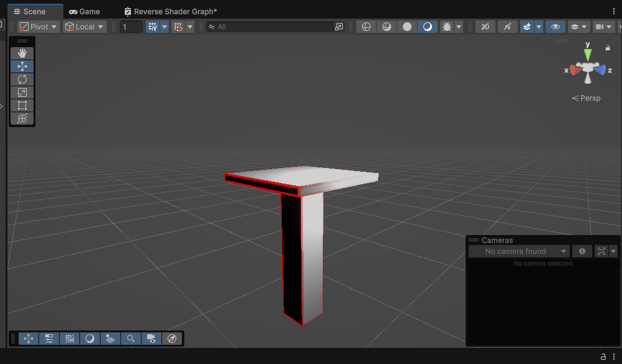
Task: Switch to the Rotate tool
Action: [x=22, y=79]
